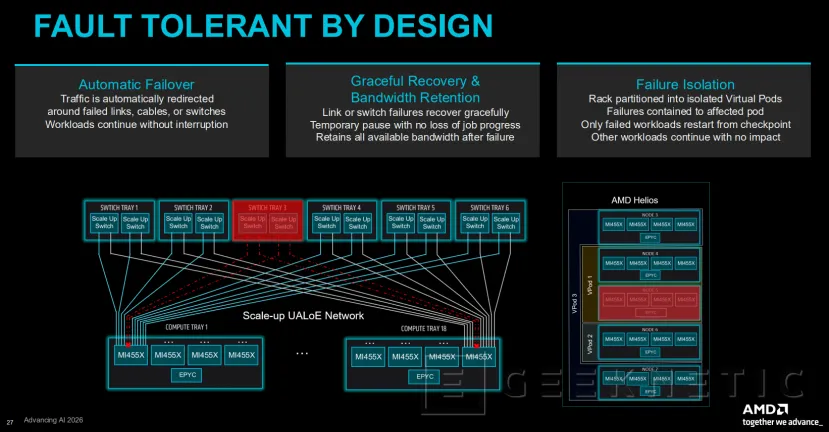Click the ellipsis between compute trays
This screenshot has width=829, height=432.
click(302, 353)
